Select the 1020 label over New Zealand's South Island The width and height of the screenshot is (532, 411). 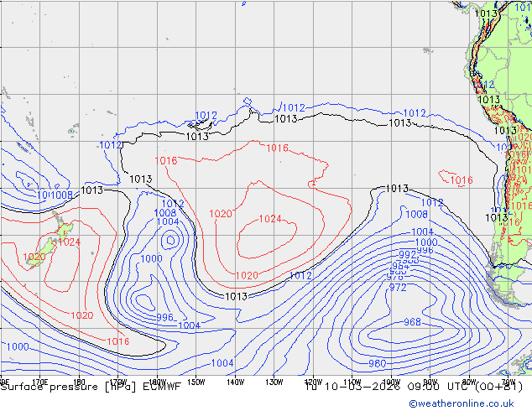[x=34, y=257]
